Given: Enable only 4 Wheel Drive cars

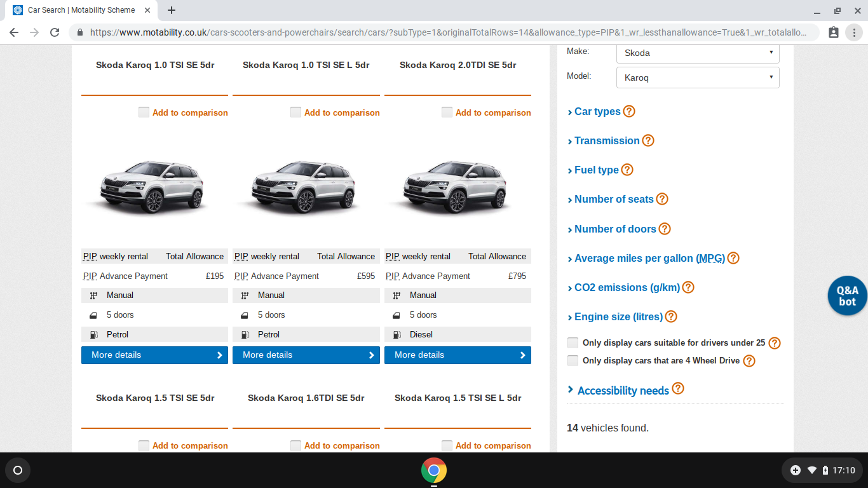Looking at the screenshot, I should (573, 360).
